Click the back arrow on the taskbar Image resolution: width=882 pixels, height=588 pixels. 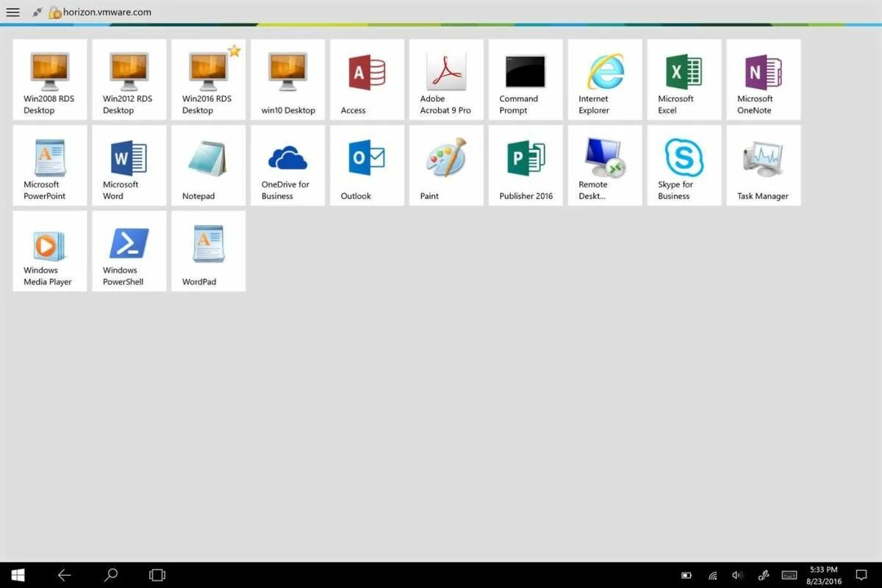[65, 575]
